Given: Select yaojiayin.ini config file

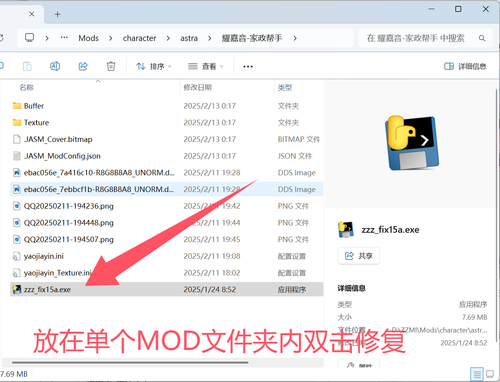Looking at the screenshot, I should coord(167,256).
